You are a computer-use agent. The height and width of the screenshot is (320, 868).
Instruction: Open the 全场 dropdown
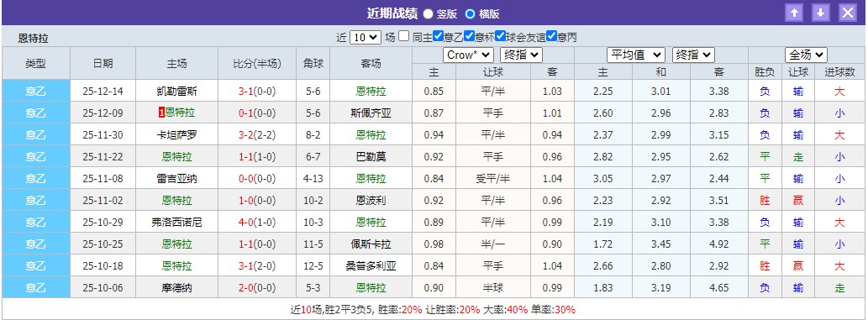pyautogui.click(x=807, y=55)
